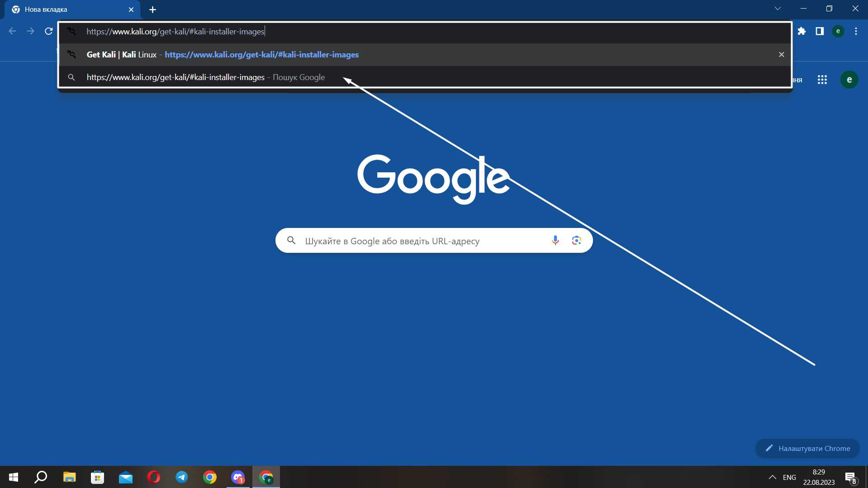868x488 pixels.
Task: Click the address bar URL text
Action: (175, 32)
